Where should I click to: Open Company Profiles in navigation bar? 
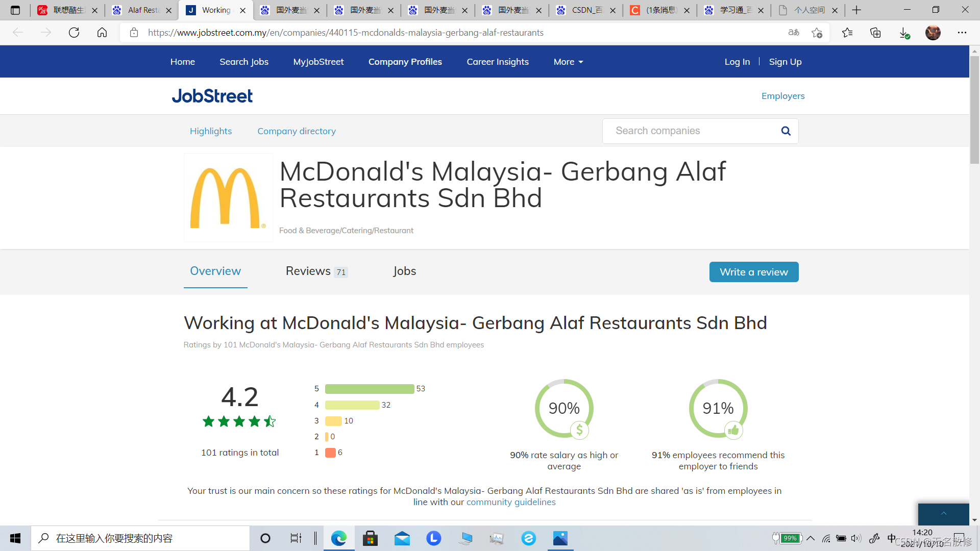tap(405, 62)
